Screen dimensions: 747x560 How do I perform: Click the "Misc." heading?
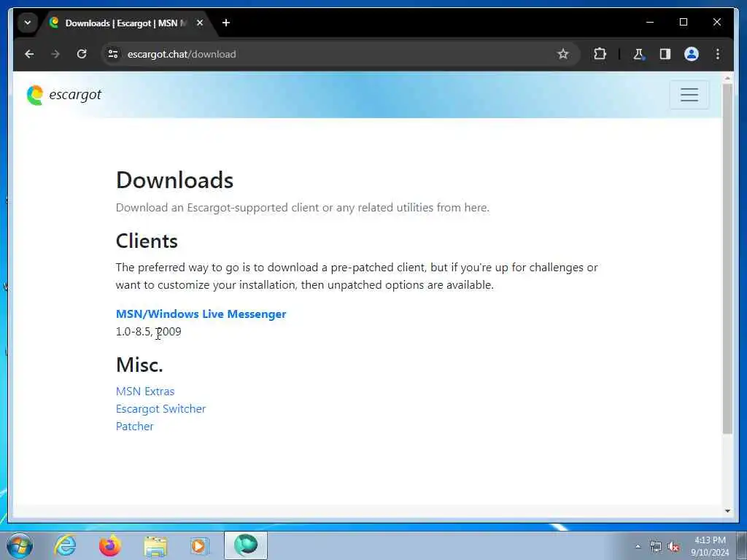(139, 365)
